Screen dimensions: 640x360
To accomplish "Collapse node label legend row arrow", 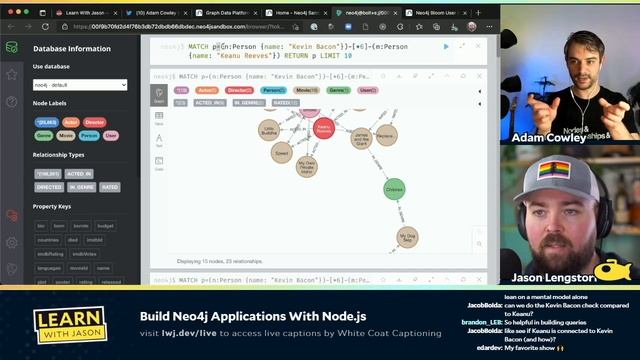I will [480, 91].
